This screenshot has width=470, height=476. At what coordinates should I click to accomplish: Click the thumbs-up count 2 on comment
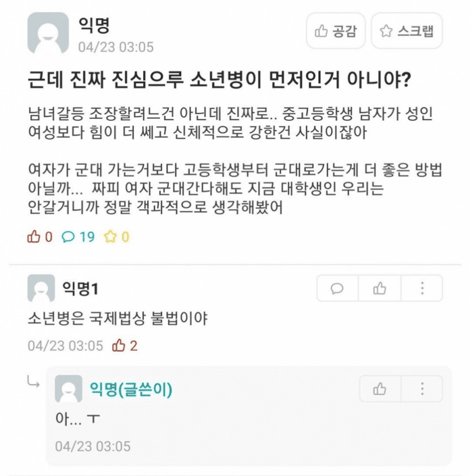tap(125, 346)
